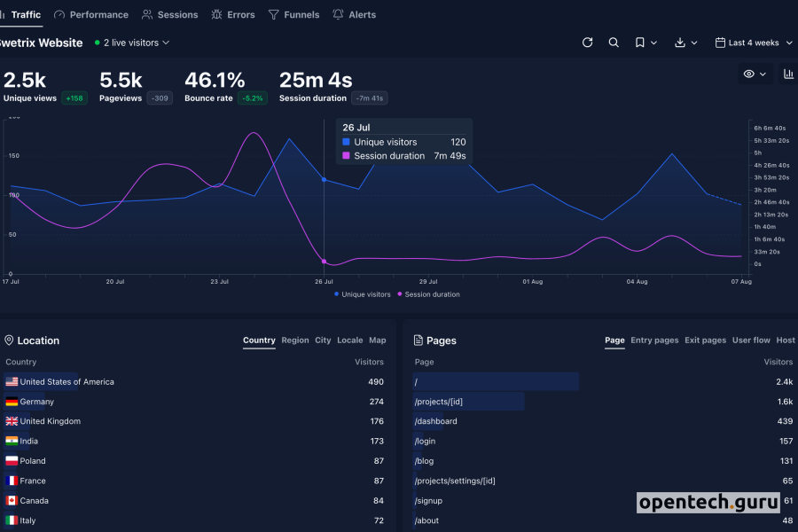Viewport: 798px width, 532px height.
Task: Select the Entry pages tab
Action: [654, 340]
